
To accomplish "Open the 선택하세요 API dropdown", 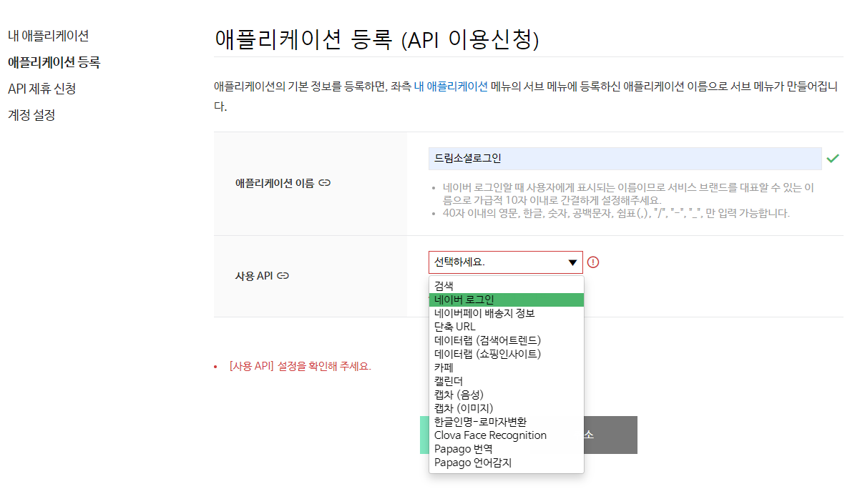I will (506, 262).
